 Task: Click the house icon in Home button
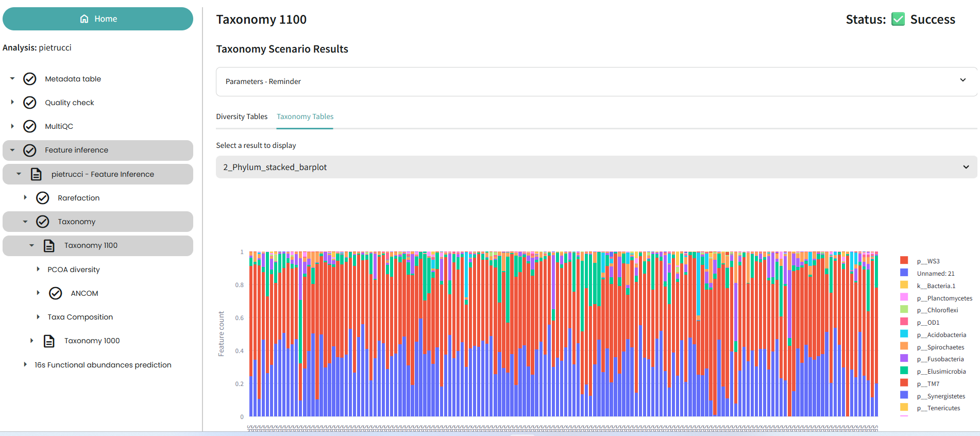(x=85, y=19)
